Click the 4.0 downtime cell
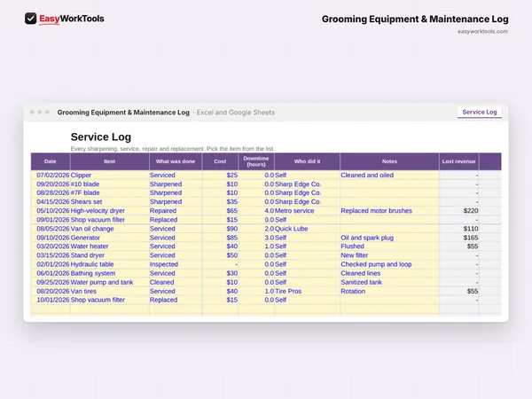The height and width of the screenshot is (399, 532). (256, 211)
